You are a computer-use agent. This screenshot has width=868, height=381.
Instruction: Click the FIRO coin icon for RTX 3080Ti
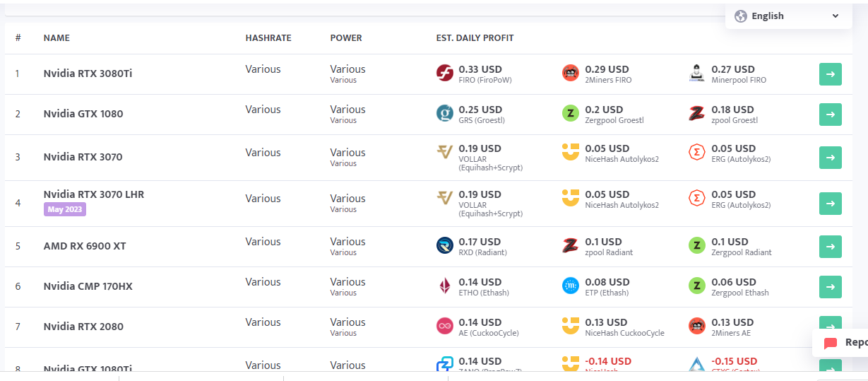(x=444, y=73)
